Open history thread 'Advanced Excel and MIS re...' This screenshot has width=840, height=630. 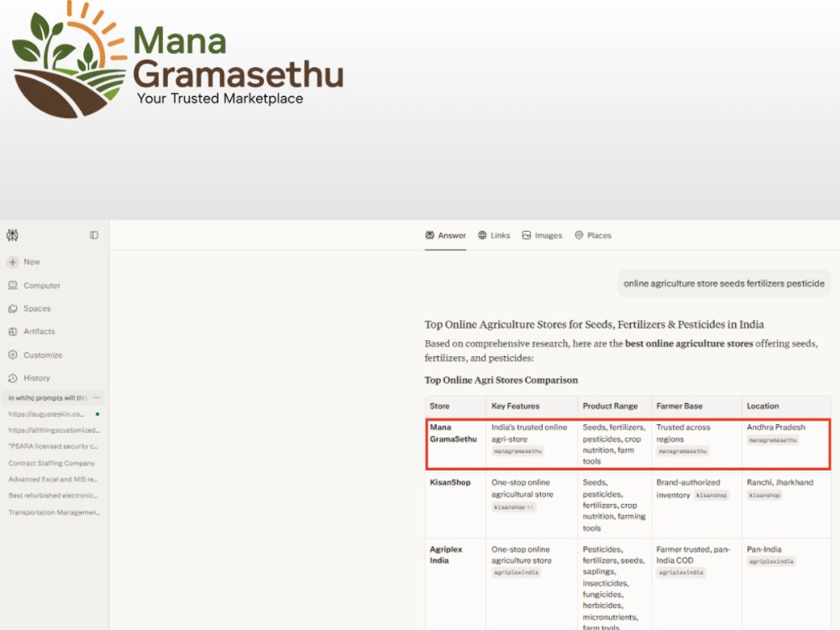tap(53, 480)
